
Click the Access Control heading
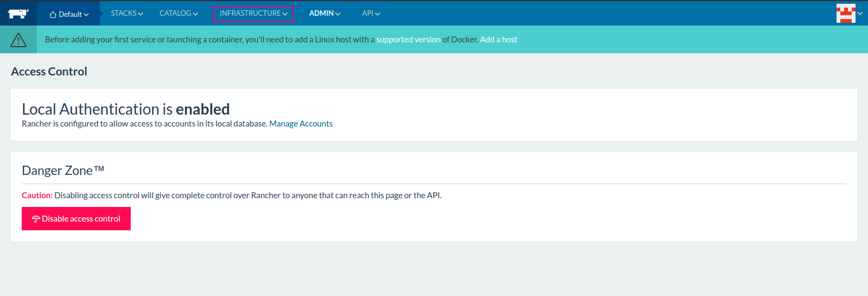(x=49, y=72)
